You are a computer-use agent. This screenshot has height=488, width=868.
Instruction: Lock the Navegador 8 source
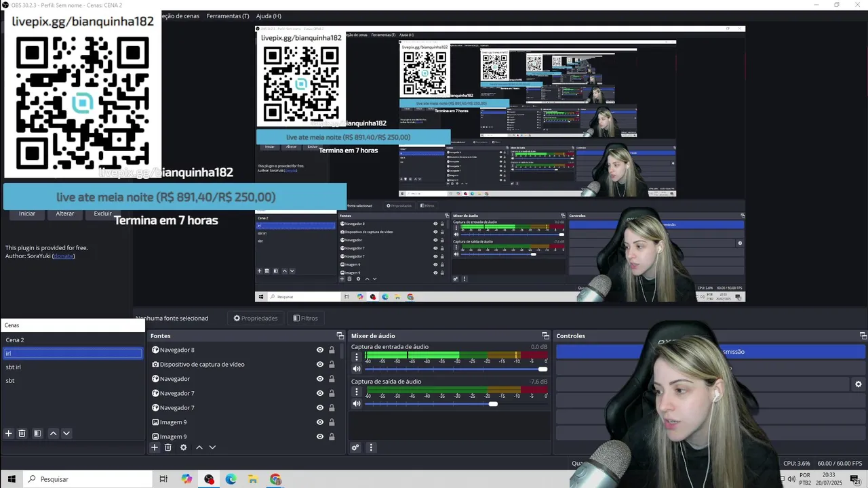[332, 350]
